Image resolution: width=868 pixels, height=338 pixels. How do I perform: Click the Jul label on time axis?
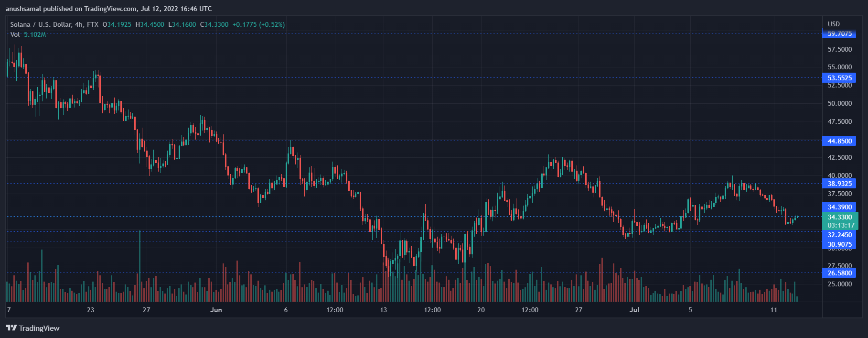pyautogui.click(x=634, y=310)
